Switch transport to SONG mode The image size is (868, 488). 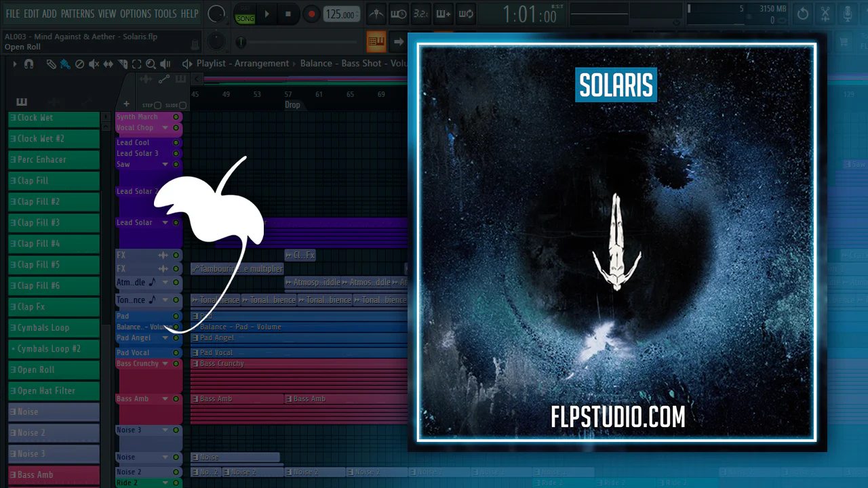245,18
